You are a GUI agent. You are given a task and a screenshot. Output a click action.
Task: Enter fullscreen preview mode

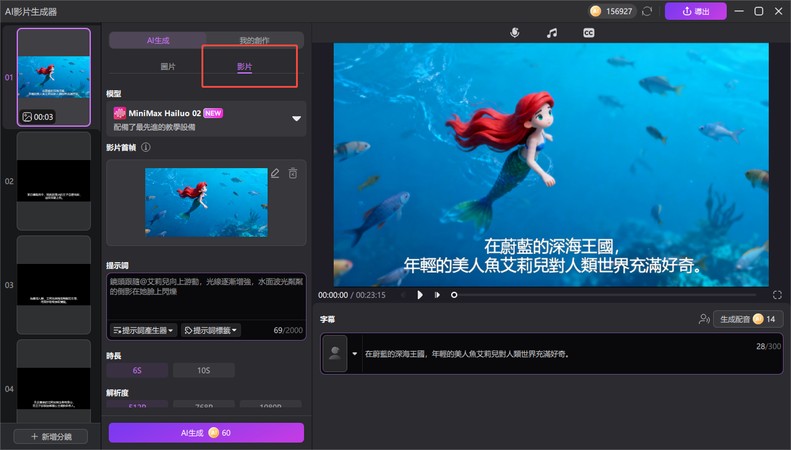click(x=777, y=295)
